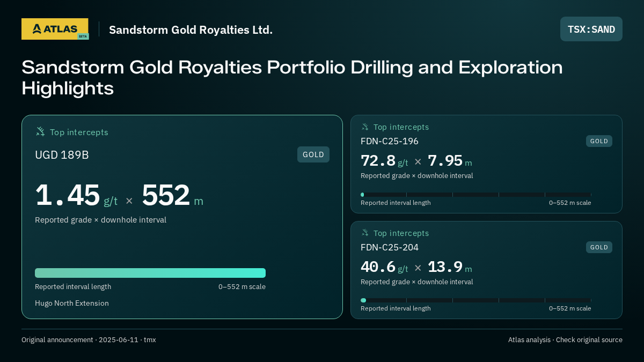The height and width of the screenshot is (362, 644).
Task: Click the GOLD tag on FDN-C25-204 card
Action: click(599, 247)
